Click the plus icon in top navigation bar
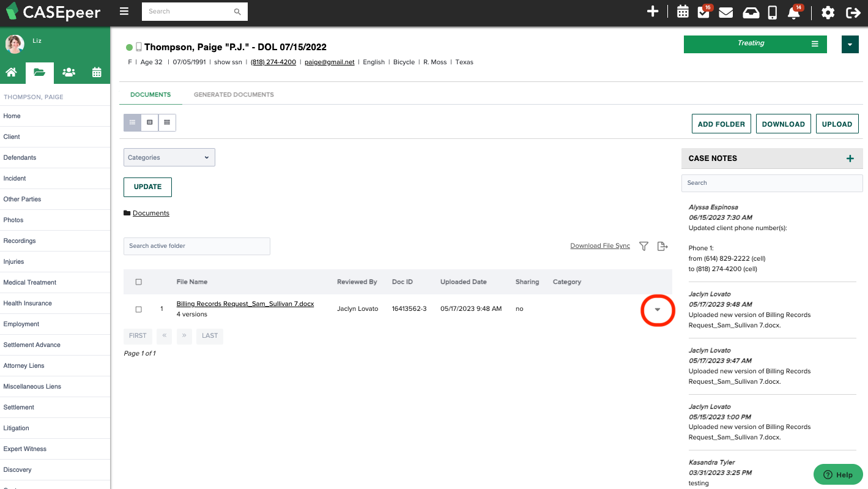 point(653,12)
